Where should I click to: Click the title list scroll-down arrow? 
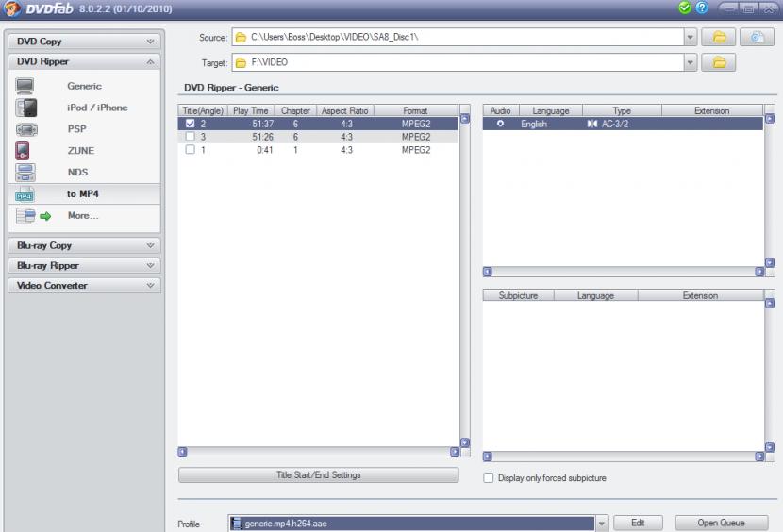pos(465,442)
